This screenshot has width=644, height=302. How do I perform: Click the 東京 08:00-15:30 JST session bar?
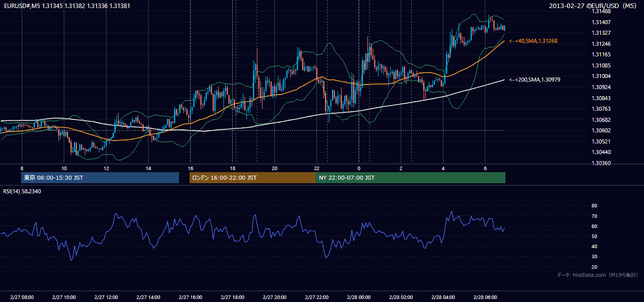tap(100, 178)
